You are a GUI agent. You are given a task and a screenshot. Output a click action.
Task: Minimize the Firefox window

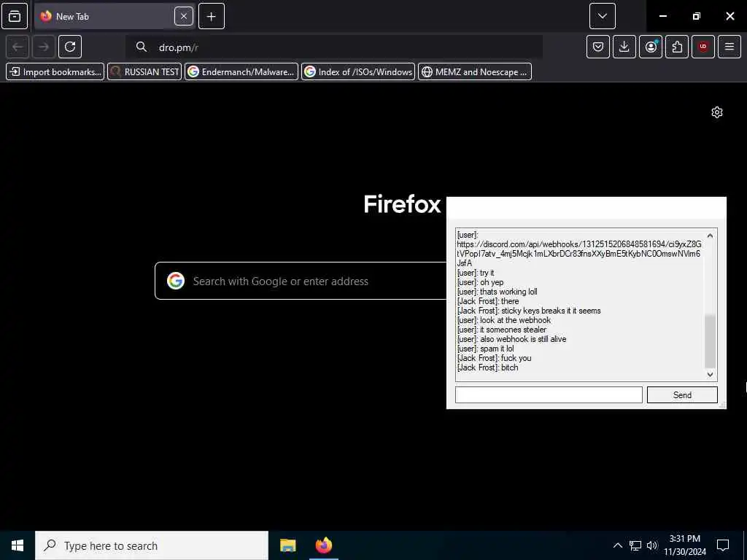pos(662,16)
